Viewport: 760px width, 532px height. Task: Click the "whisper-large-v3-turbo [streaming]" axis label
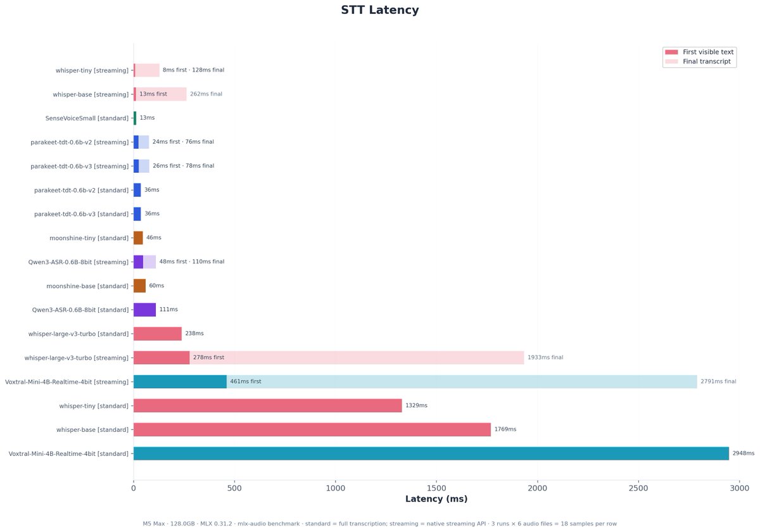77,358
